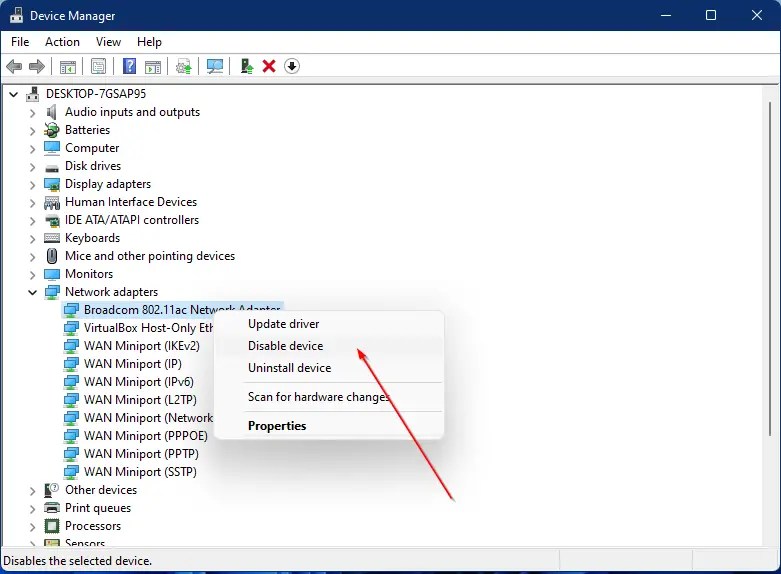Open the View menu
This screenshot has width=781, height=574.
[x=108, y=42]
